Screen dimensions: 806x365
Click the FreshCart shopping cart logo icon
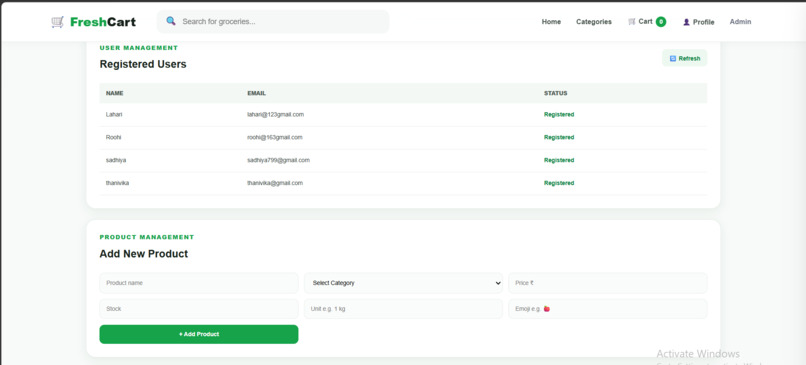coord(58,22)
